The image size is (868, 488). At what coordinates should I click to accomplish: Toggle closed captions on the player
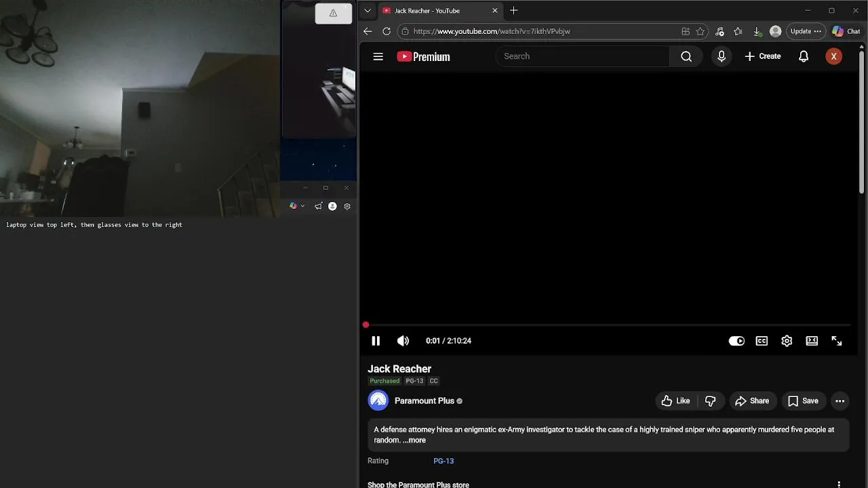pyautogui.click(x=762, y=341)
